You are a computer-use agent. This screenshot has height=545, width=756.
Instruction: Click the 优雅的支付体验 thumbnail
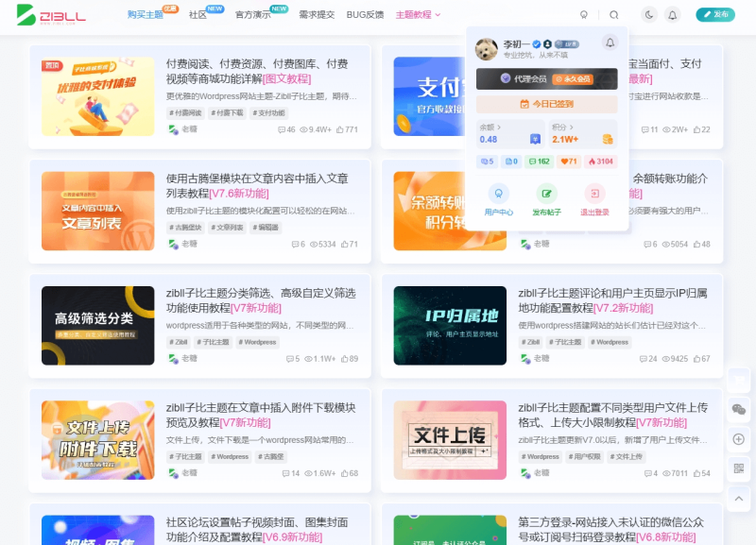coord(98,96)
